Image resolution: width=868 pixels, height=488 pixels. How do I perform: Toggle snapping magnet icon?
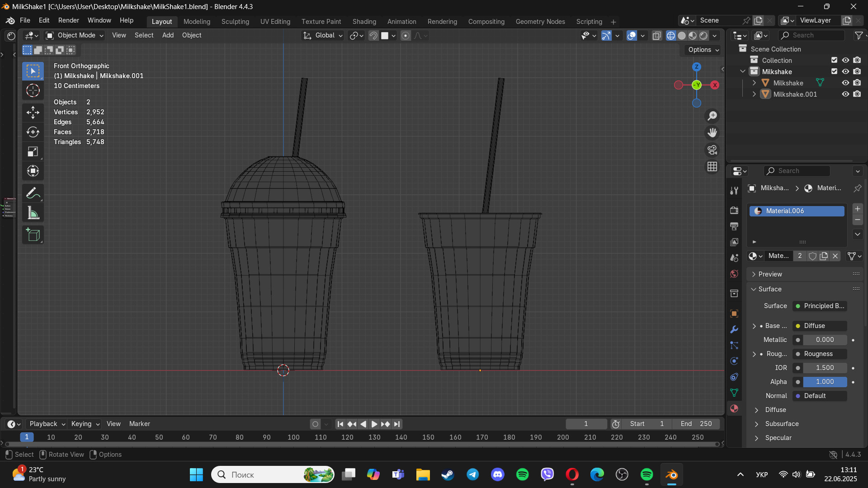click(x=373, y=36)
